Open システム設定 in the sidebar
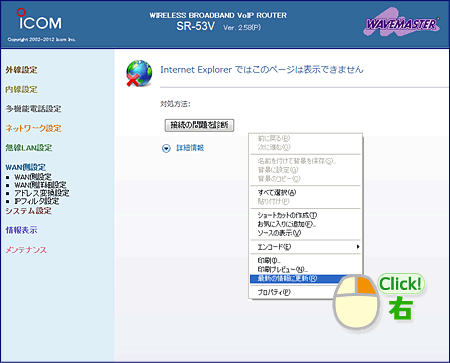Viewport: 450px width, 363px height. pyautogui.click(x=28, y=211)
